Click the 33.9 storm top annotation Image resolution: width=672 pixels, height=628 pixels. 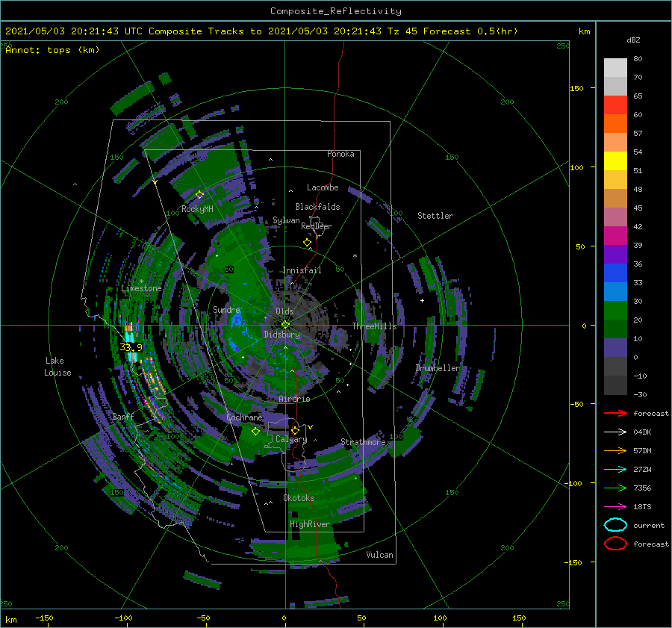[131, 347]
